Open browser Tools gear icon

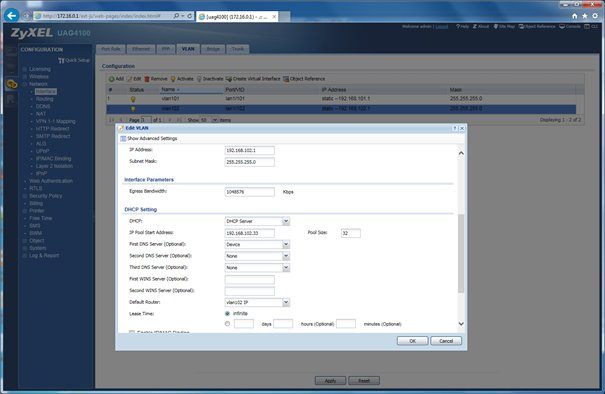click(x=595, y=16)
